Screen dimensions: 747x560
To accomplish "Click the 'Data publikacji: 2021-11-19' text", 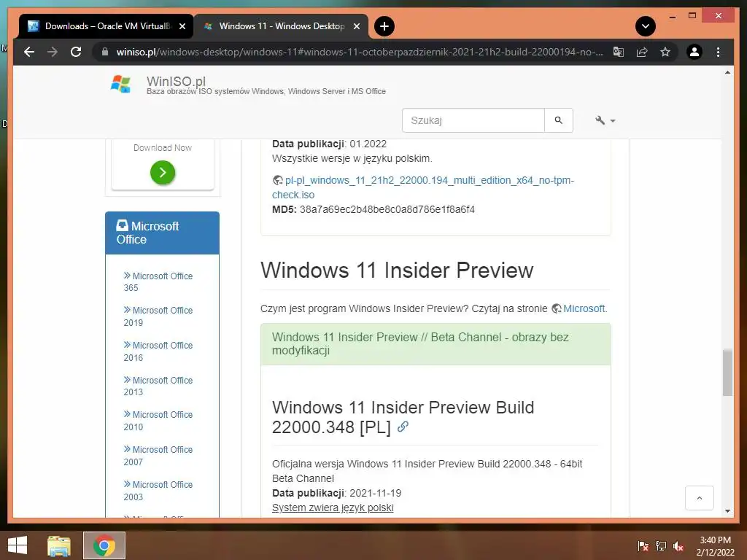I will pyautogui.click(x=337, y=493).
